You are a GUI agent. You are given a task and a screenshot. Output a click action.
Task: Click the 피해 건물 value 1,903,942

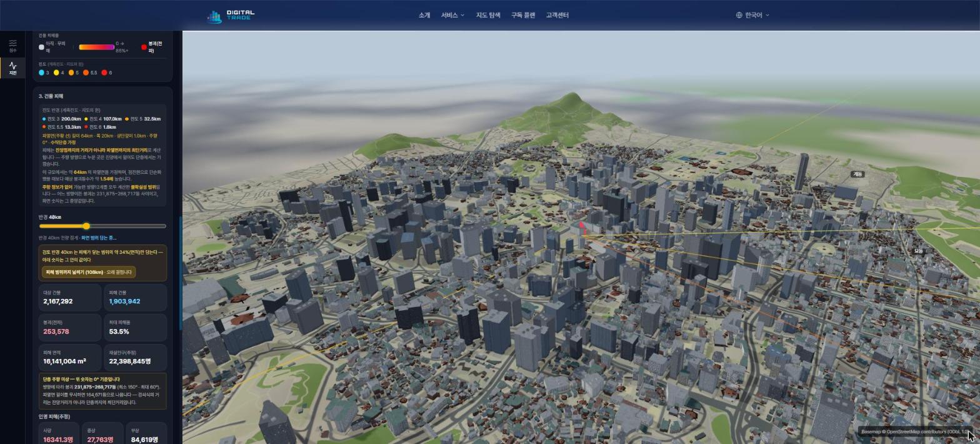(x=124, y=301)
